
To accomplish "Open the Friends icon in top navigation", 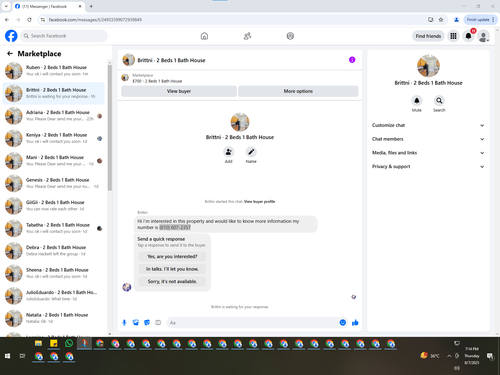I will (247, 36).
